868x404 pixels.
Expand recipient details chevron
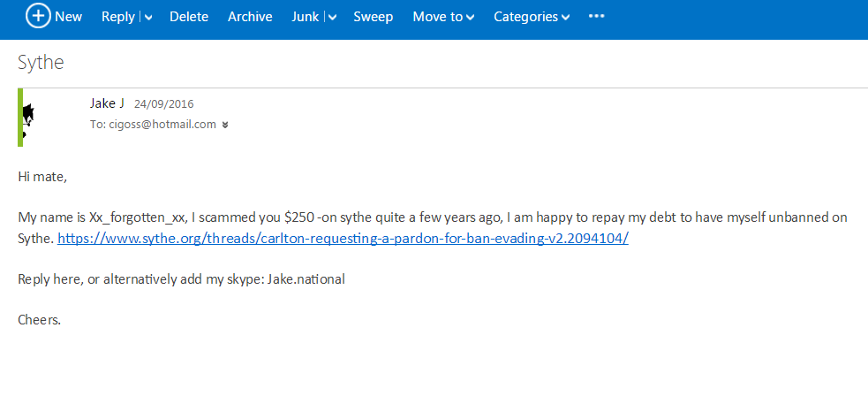(225, 126)
